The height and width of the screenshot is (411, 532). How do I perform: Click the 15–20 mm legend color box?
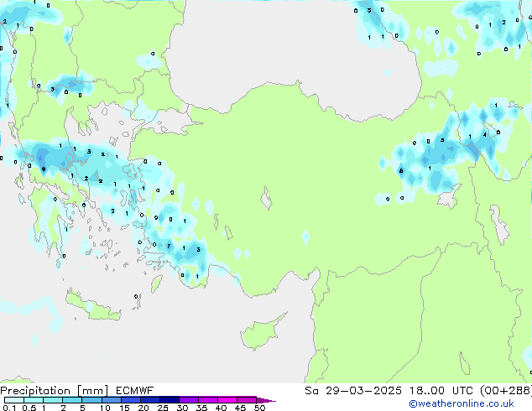point(130,400)
